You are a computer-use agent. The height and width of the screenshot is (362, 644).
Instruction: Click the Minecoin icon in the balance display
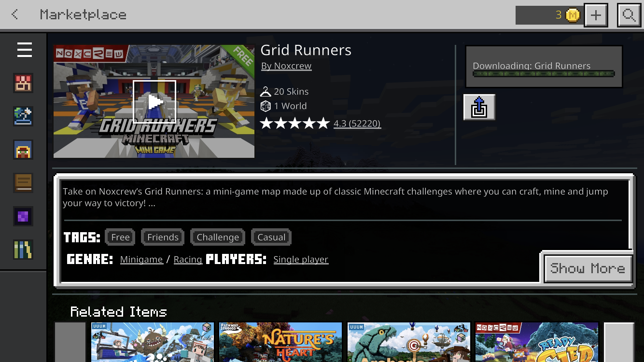coord(573,15)
